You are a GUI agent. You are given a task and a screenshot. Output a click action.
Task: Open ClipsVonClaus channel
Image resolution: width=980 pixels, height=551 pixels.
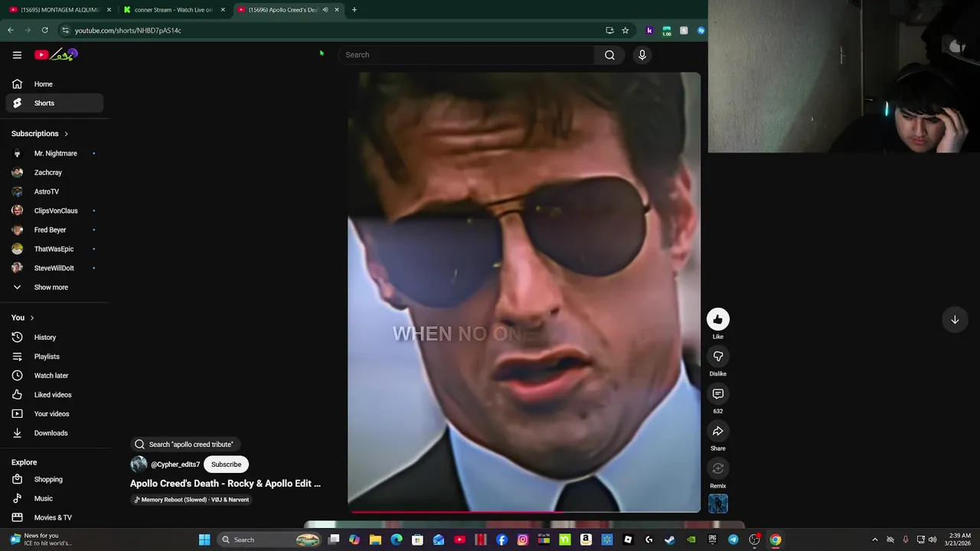pyautogui.click(x=54, y=211)
